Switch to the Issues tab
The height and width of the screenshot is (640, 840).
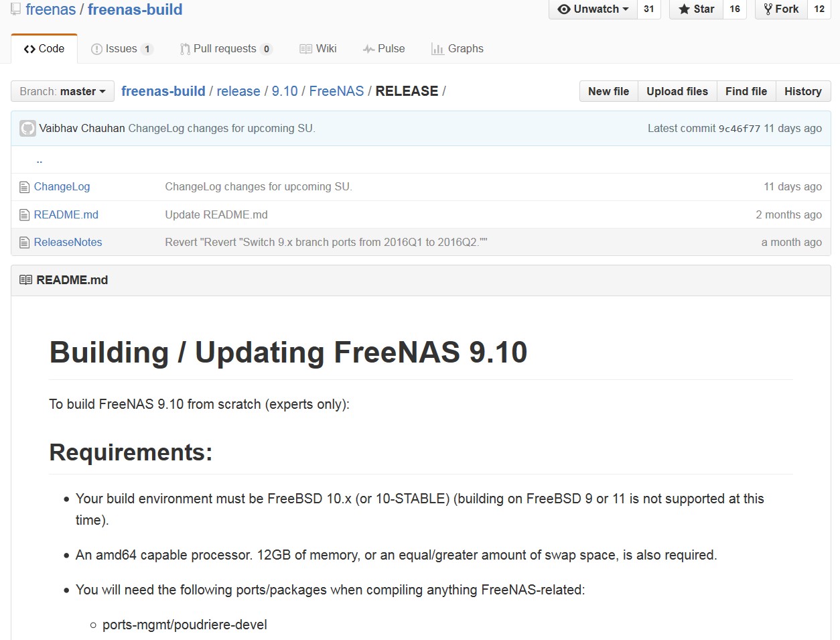(x=121, y=49)
